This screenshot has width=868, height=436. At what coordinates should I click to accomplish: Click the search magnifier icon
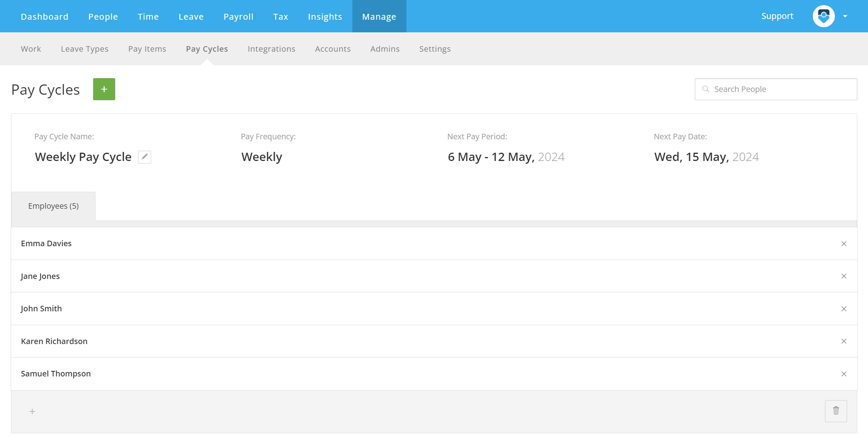point(706,89)
